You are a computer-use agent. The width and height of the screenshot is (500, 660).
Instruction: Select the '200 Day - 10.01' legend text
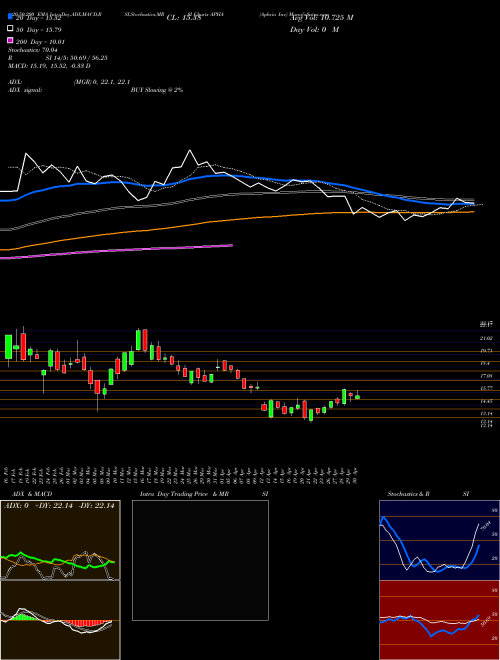40,42
